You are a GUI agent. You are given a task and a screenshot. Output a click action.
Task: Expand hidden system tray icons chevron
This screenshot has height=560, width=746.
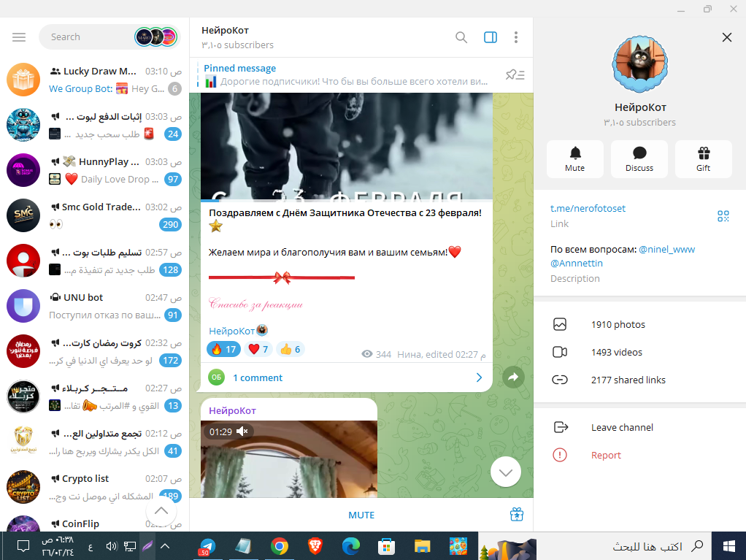[165, 546]
